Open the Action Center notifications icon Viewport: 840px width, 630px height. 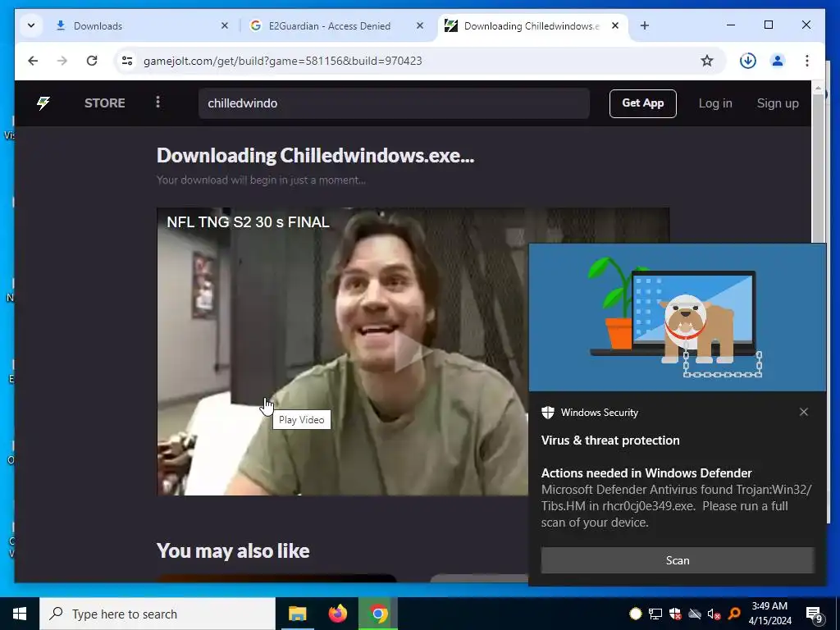pyautogui.click(x=814, y=614)
